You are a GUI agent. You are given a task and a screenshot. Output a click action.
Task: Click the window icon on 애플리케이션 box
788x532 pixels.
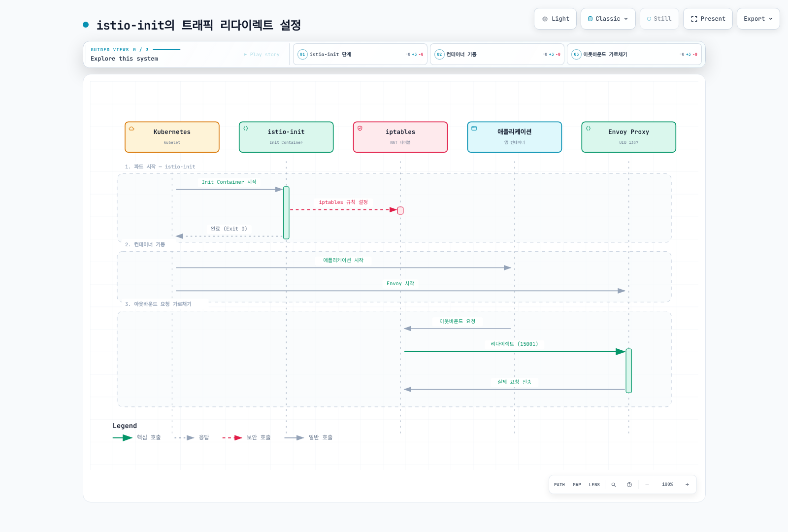point(474,128)
